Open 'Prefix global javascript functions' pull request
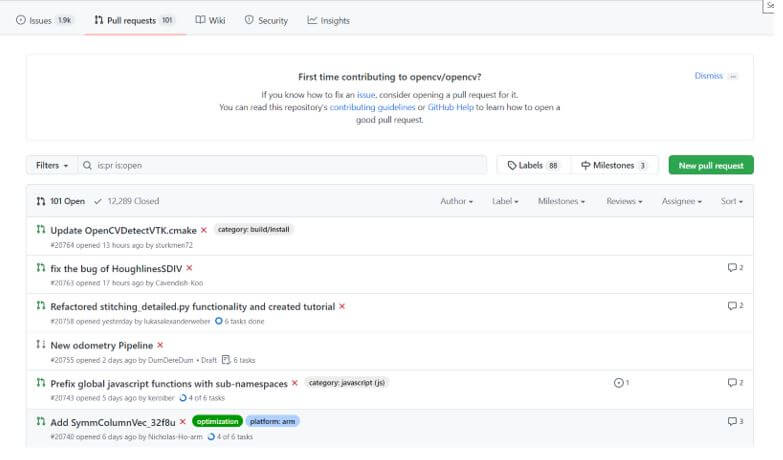 (x=169, y=384)
